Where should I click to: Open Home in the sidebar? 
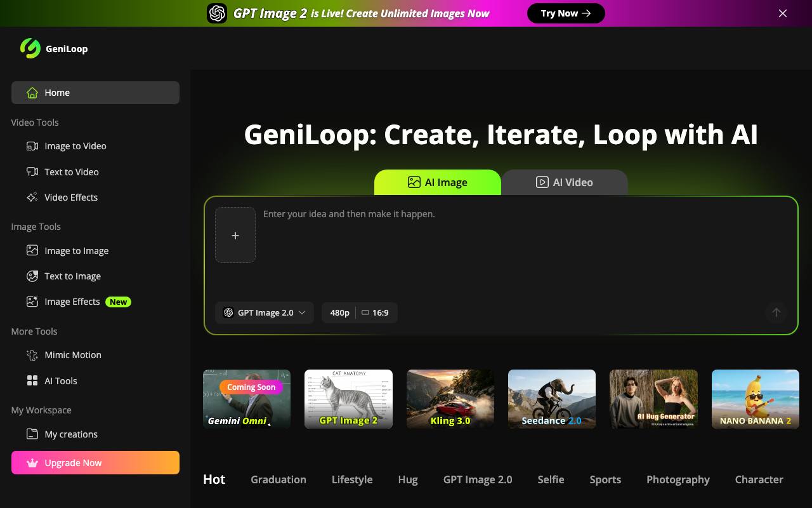click(x=95, y=93)
